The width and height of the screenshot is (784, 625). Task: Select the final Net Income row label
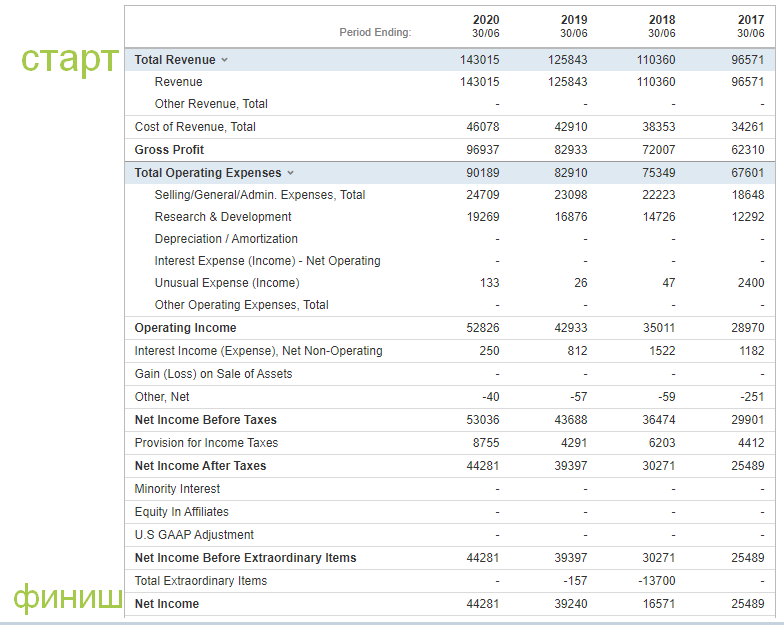tap(167, 604)
